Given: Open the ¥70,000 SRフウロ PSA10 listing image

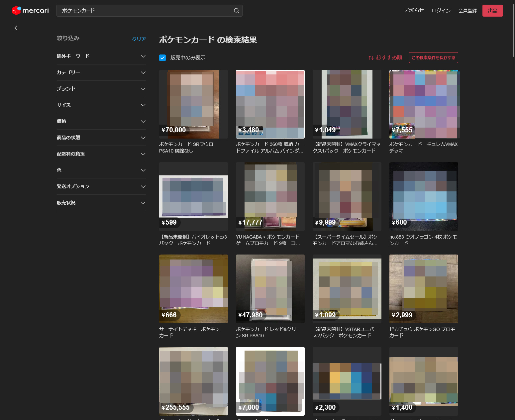Looking at the screenshot, I should point(193,104).
